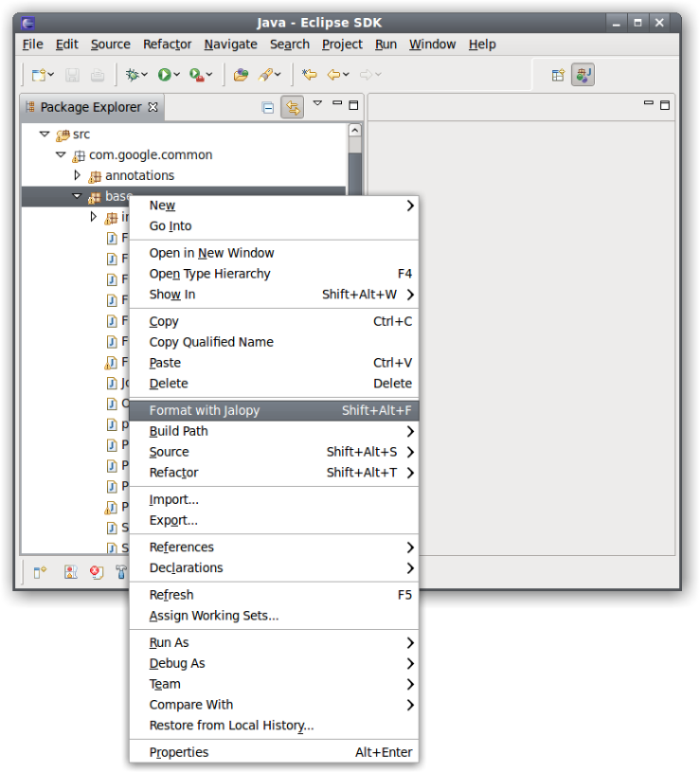Image resolution: width=700 pixels, height=772 pixels.
Task: Click the hammer fast-view icon at bottom
Action: pyautogui.click(x=121, y=572)
